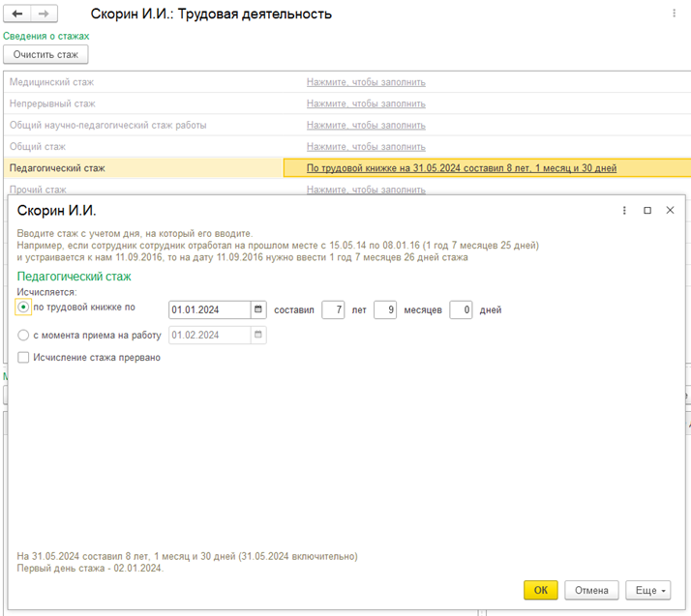Select the Прочий стаж row label
Screen dimensions: 691x616
[38, 190]
